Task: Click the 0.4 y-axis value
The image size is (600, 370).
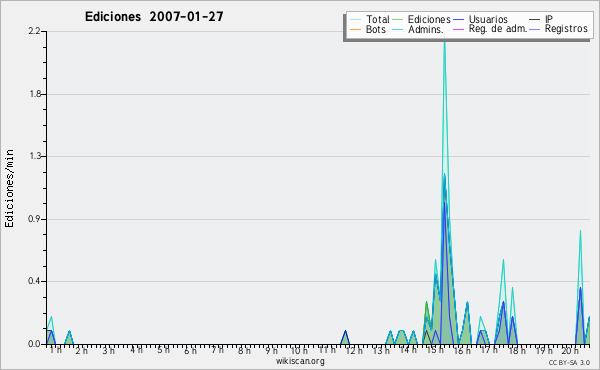Action: click(x=34, y=281)
